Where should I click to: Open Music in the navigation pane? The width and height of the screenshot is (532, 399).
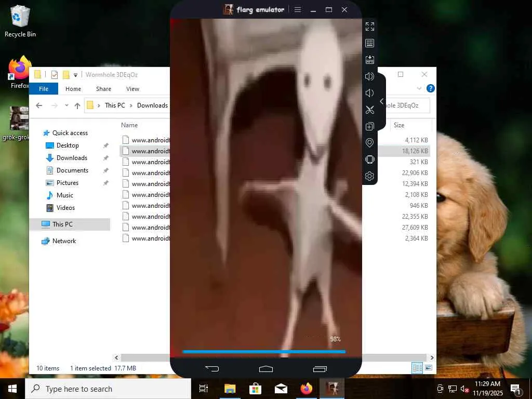[x=65, y=195]
